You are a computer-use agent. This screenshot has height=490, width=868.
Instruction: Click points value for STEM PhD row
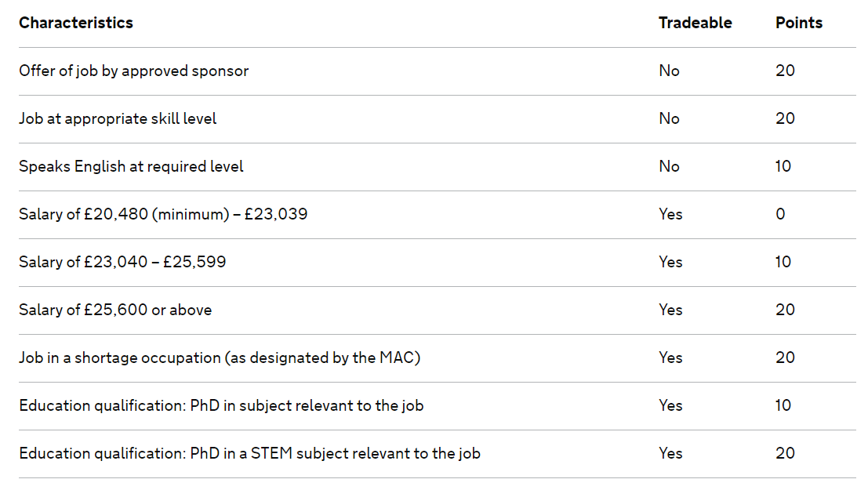(x=785, y=453)
